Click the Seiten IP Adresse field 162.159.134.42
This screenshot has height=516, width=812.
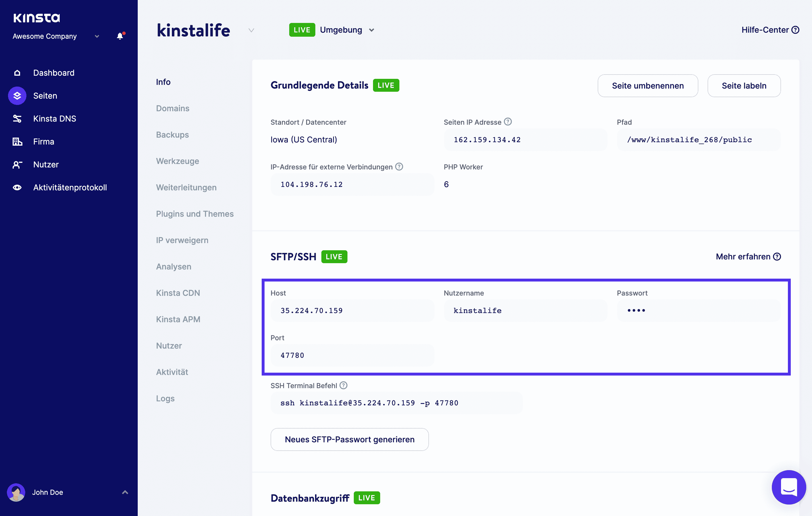click(525, 139)
